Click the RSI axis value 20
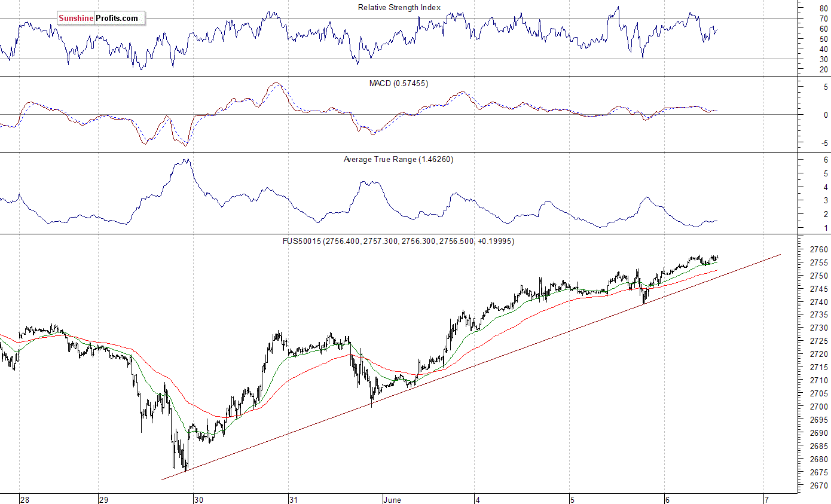This screenshot has width=831, height=504. coord(823,69)
